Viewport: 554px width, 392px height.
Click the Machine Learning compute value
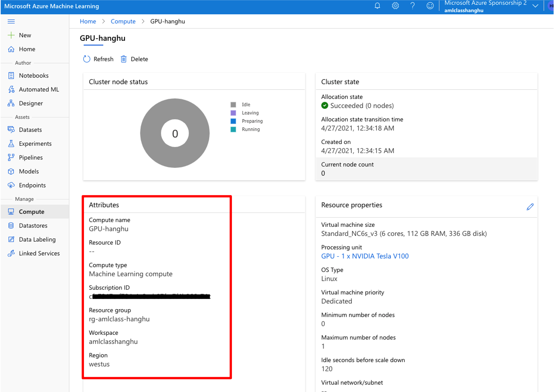131,274
